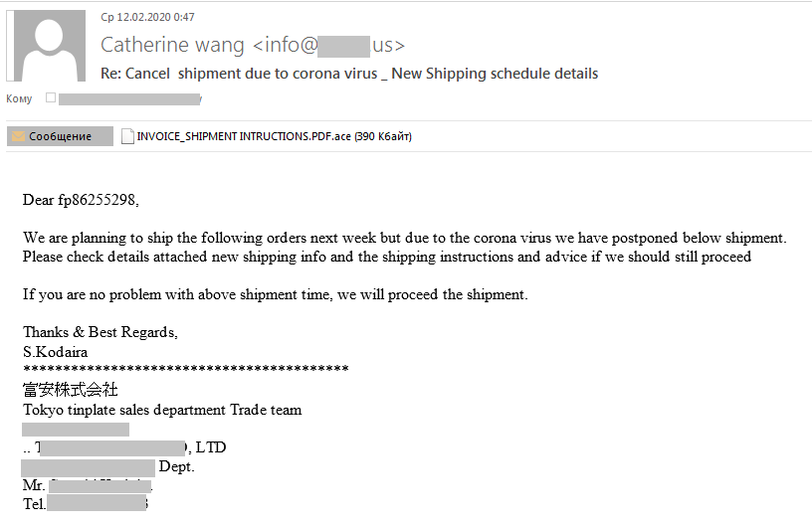Click the envelope icon on the Сообщение tab

(18, 136)
